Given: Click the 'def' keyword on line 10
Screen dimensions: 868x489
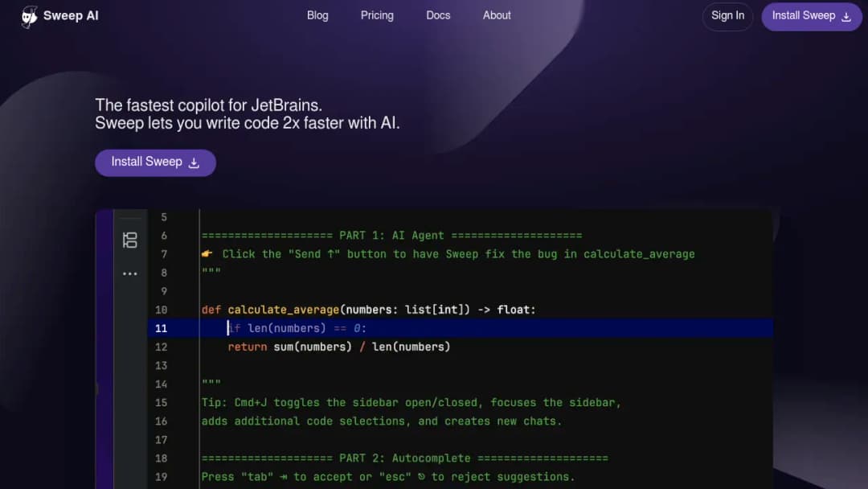Looking at the screenshot, I should point(211,310).
